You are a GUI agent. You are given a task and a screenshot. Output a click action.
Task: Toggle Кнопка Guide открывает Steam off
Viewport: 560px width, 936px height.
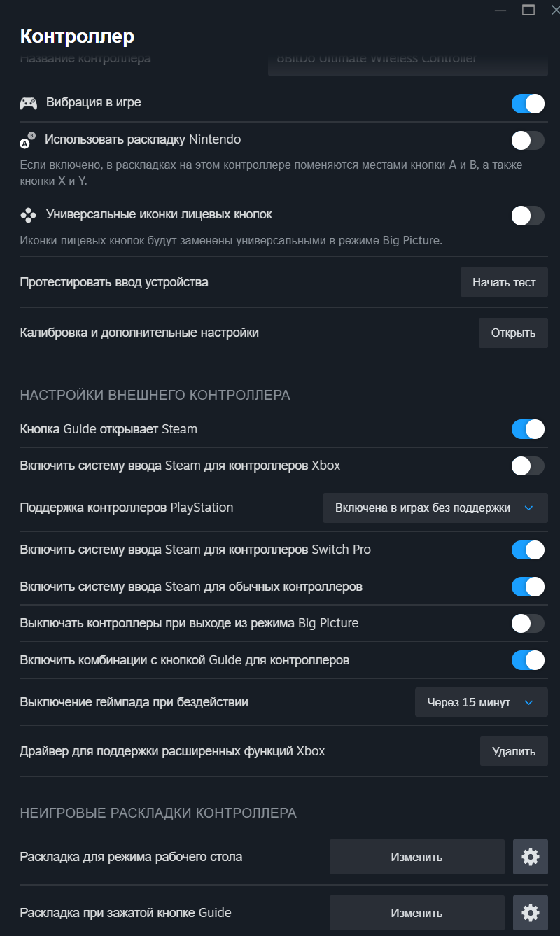528,429
